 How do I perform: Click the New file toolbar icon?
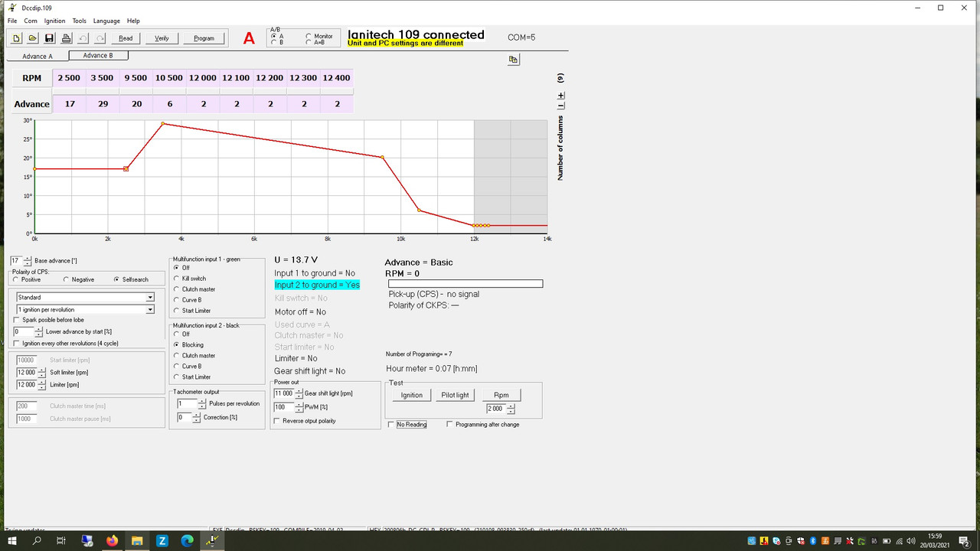[17, 38]
